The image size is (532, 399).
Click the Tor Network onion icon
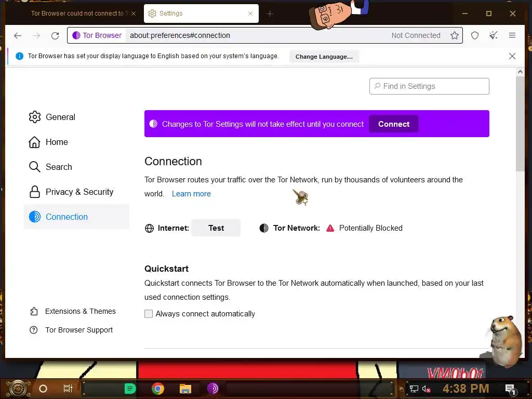click(263, 228)
